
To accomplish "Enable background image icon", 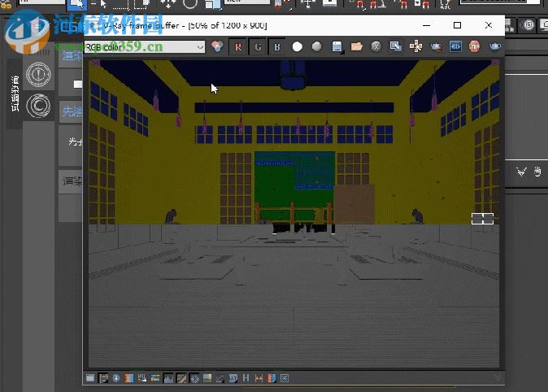I will coord(207,378).
